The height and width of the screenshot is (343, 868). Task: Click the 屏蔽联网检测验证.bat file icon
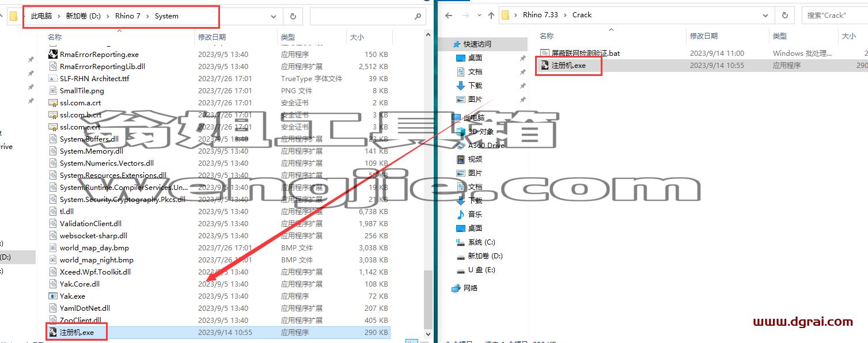544,53
